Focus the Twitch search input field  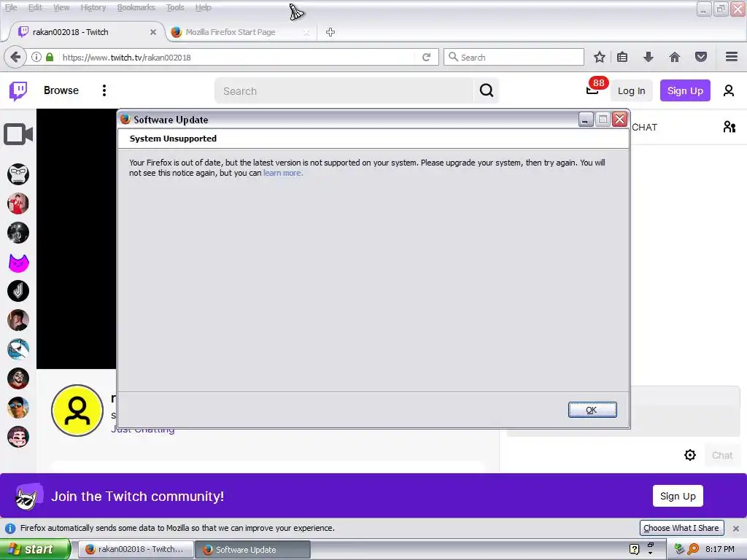pyautogui.click(x=344, y=90)
